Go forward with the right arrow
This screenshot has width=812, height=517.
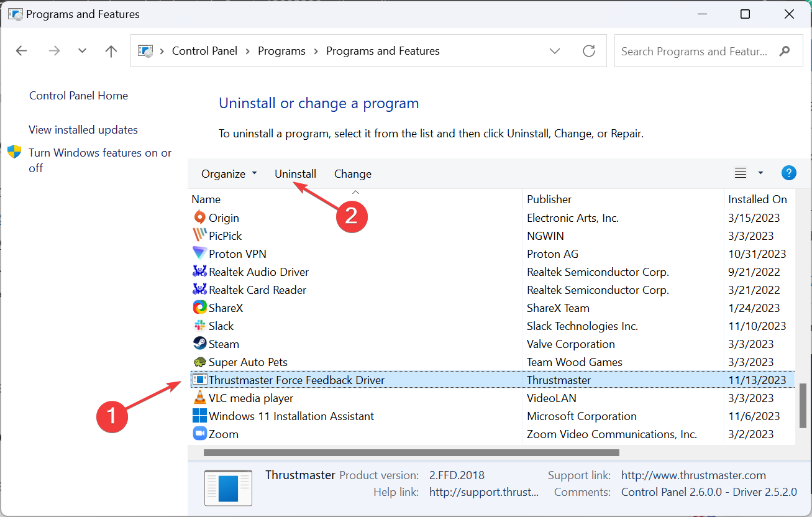55,51
